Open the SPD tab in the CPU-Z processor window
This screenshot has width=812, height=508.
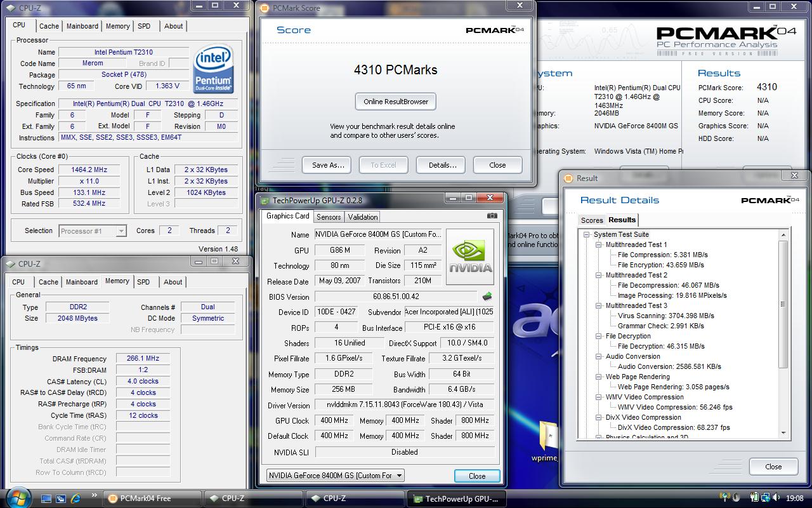144,26
